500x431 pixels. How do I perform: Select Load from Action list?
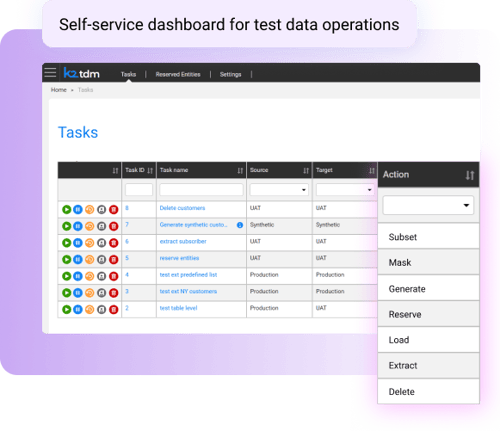(x=428, y=340)
